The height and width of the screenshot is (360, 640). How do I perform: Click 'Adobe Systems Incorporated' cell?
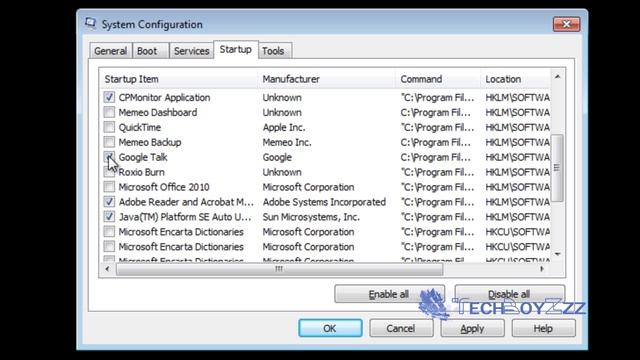pos(324,202)
